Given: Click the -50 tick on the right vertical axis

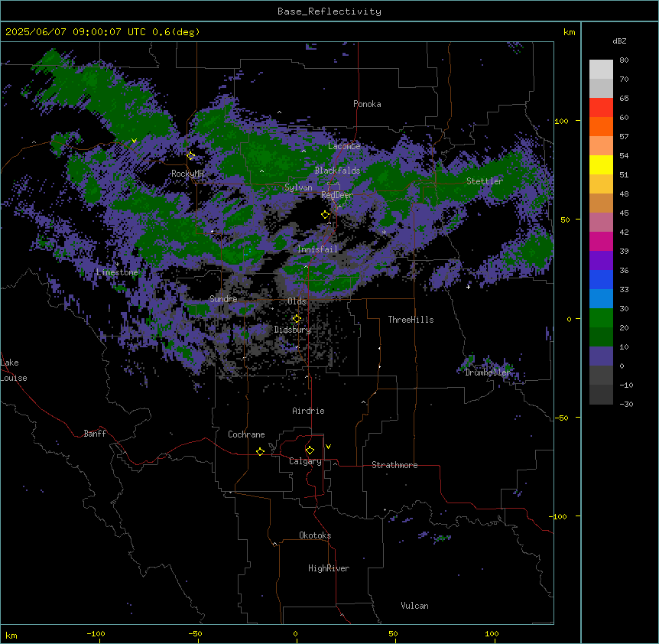Looking at the screenshot, I should coord(561,418).
